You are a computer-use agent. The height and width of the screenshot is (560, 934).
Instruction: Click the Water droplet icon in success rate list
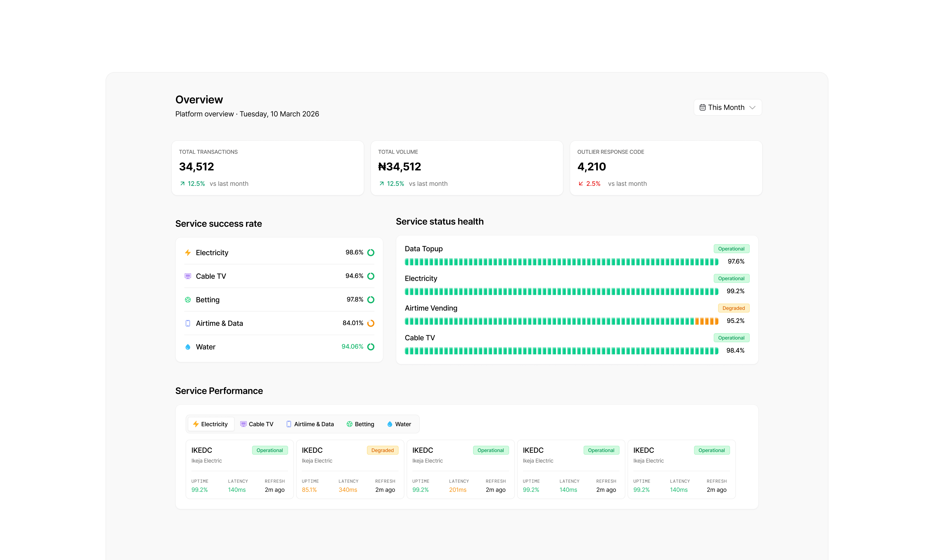[x=188, y=347]
